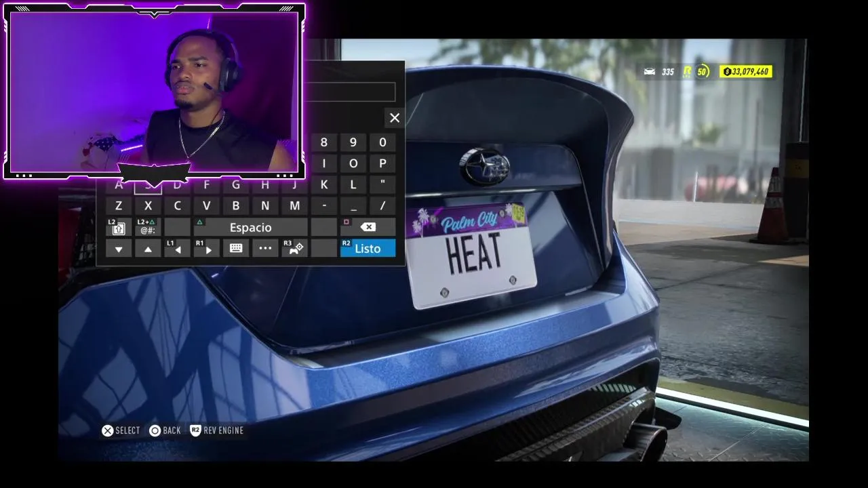Select the letter L key
Viewport: 868px width, 488px height.
[x=353, y=184]
